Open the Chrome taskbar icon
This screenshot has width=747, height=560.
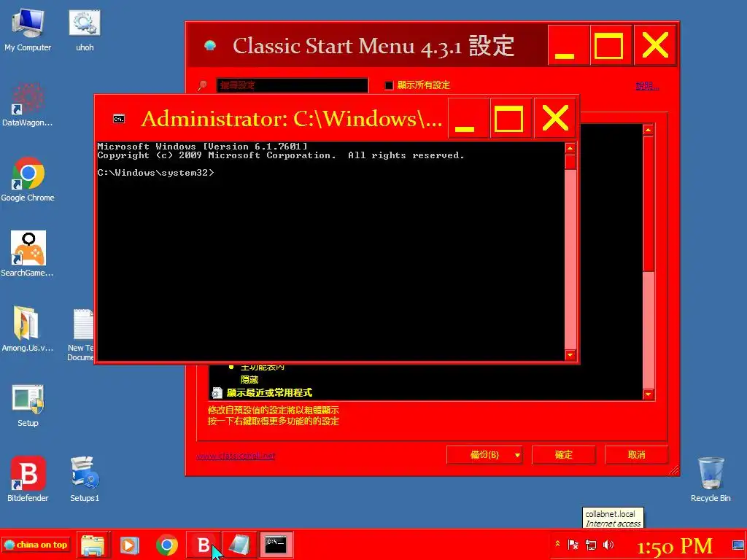pyautogui.click(x=167, y=545)
